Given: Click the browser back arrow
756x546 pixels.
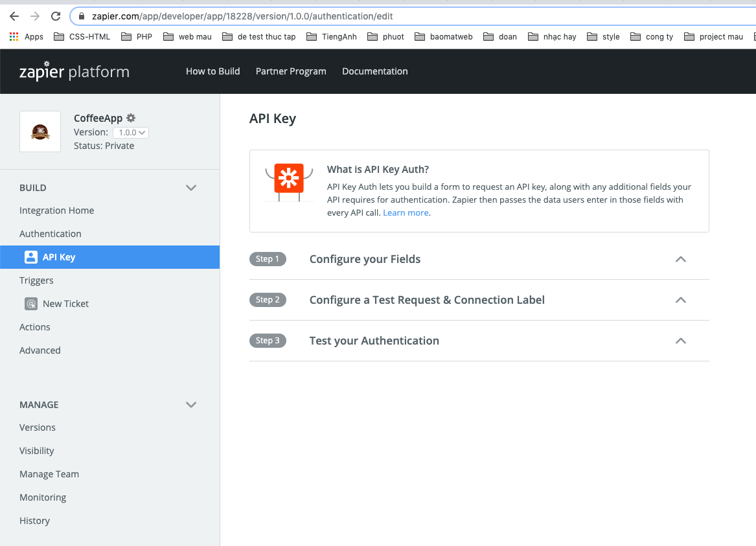Looking at the screenshot, I should (14, 16).
